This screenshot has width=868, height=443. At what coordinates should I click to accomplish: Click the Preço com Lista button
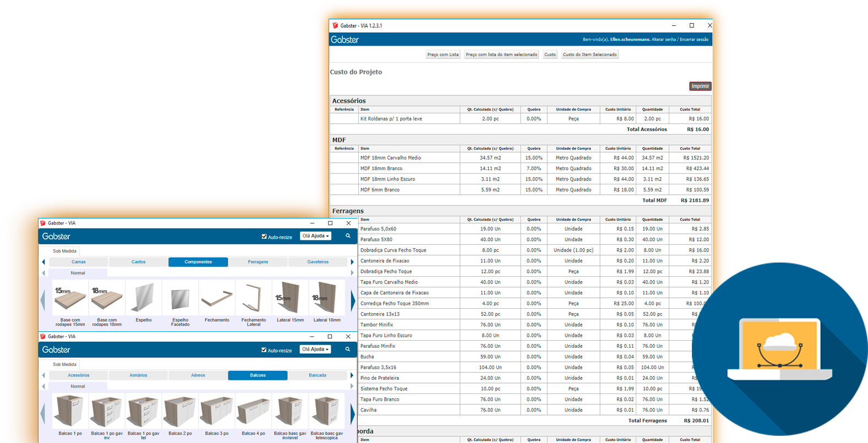coord(443,54)
